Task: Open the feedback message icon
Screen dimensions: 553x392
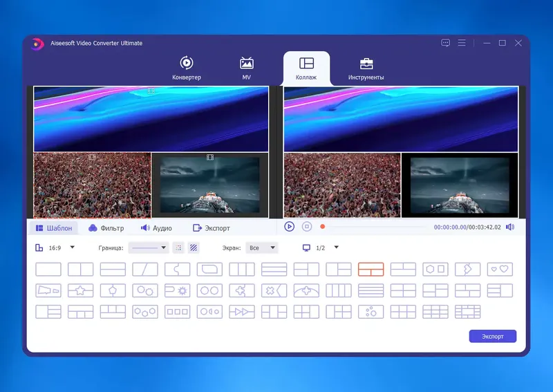Action: [445, 43]
